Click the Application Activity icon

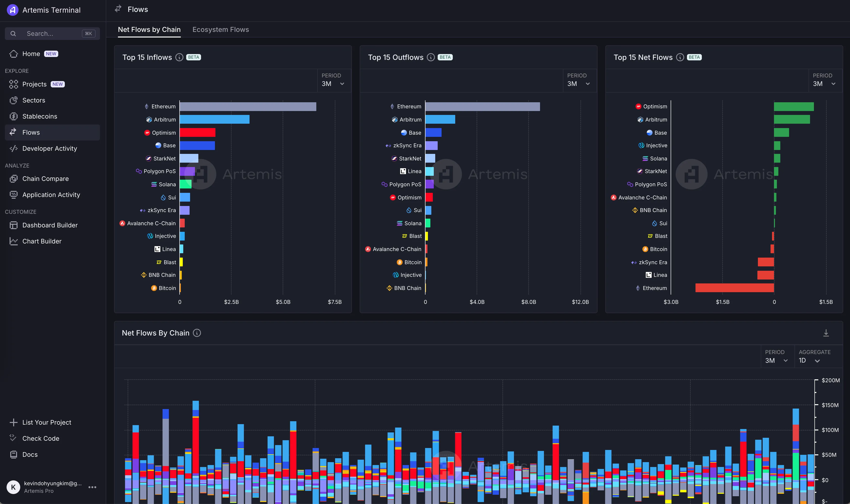point(14,195)
